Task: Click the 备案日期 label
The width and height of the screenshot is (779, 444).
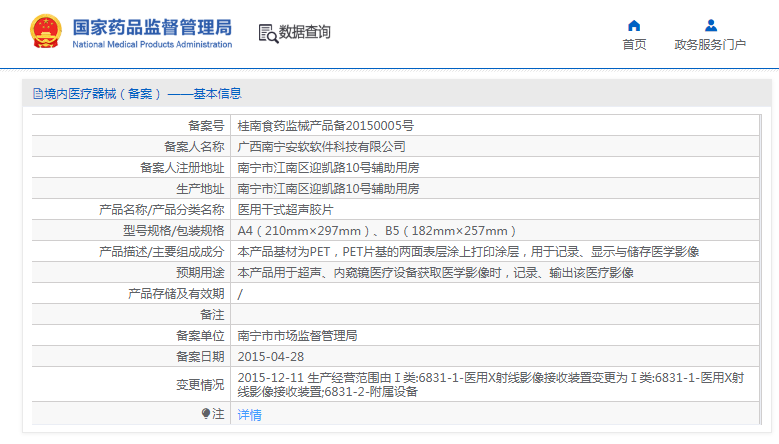Action: point(200,357)
